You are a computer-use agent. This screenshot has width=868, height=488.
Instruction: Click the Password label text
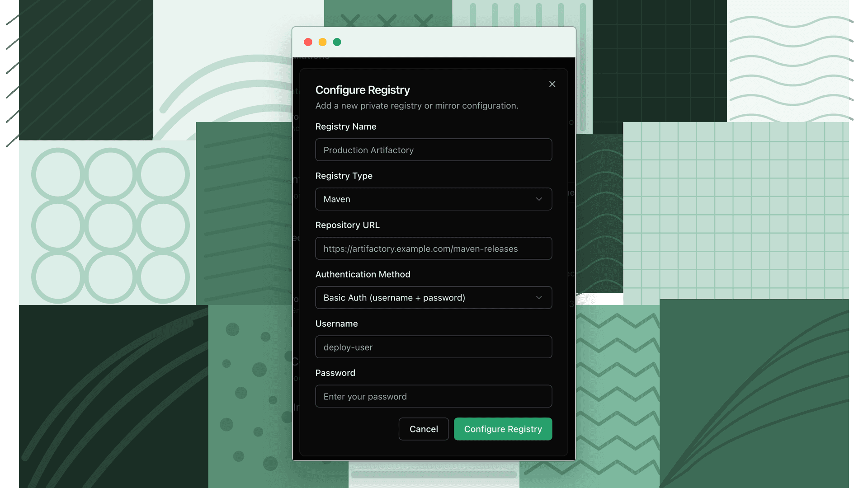335,373
